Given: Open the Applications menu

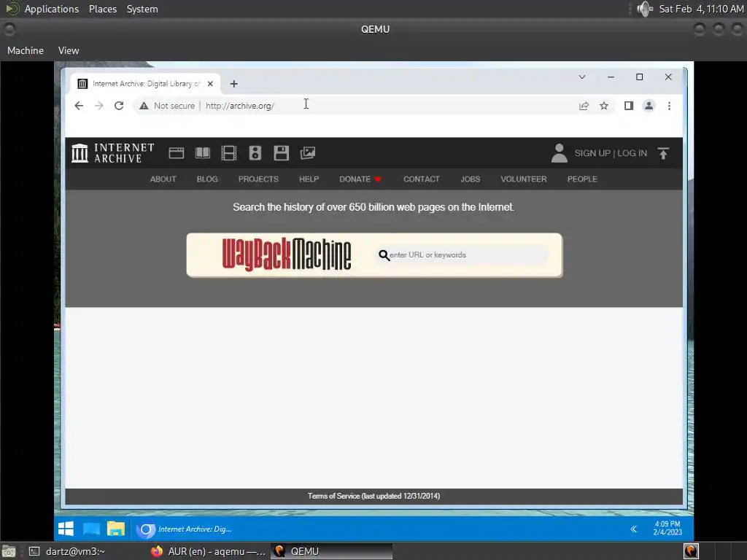Looking at the screenshot, I should coord(52,9).
